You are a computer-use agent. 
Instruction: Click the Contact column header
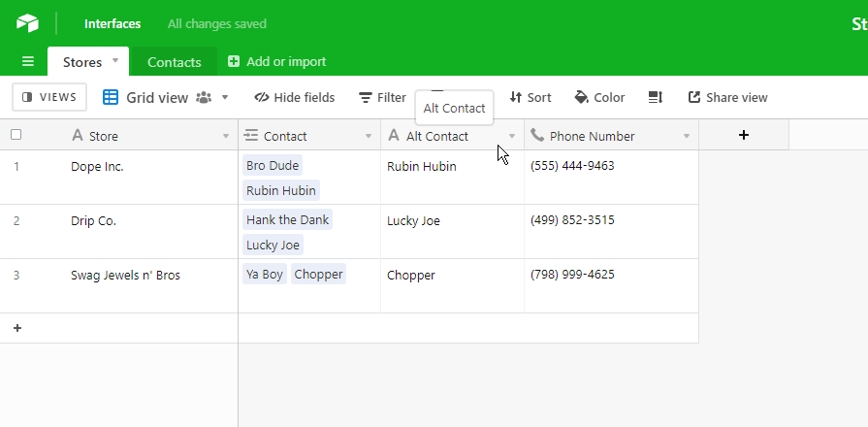tap(309, 136)
